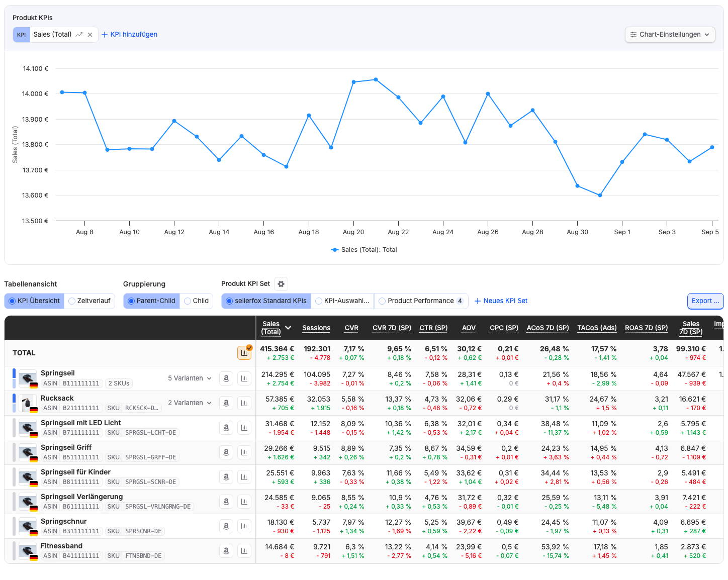Click sort arrow beside Sales (Total) header

click(x=288, y=328)
